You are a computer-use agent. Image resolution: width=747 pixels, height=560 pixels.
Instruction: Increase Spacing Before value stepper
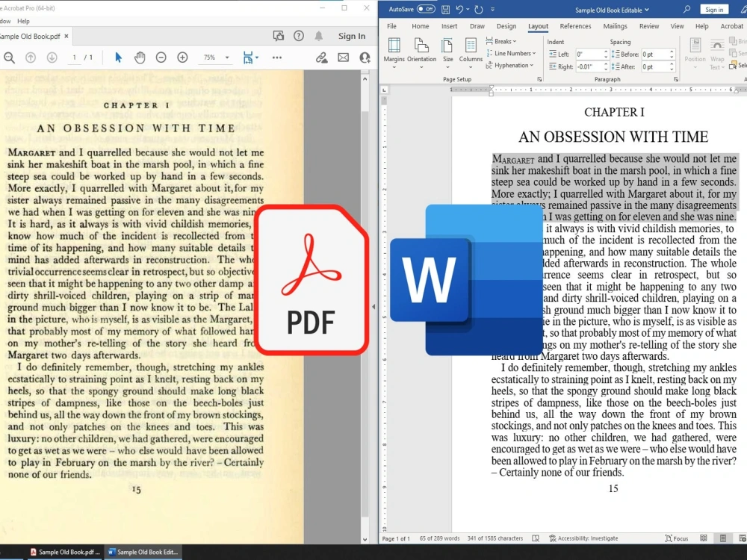[x=672, y=52]
